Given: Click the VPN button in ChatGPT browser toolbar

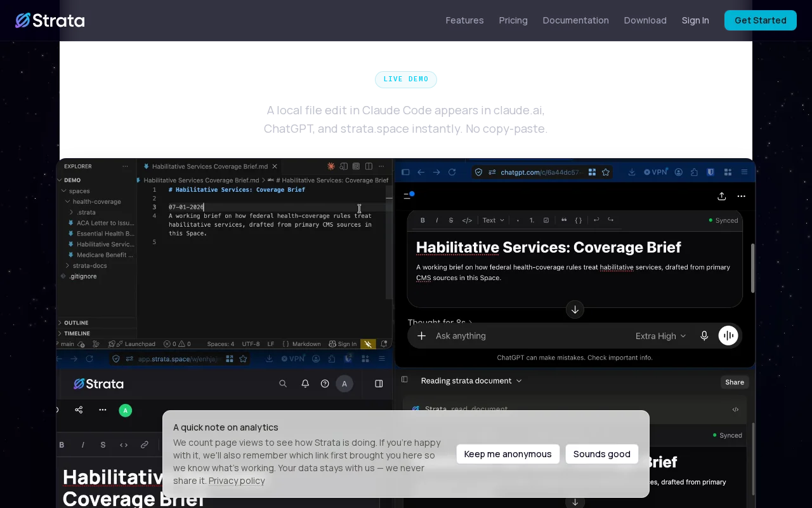Looking at the screenshot, I should [x=655, y=172].
